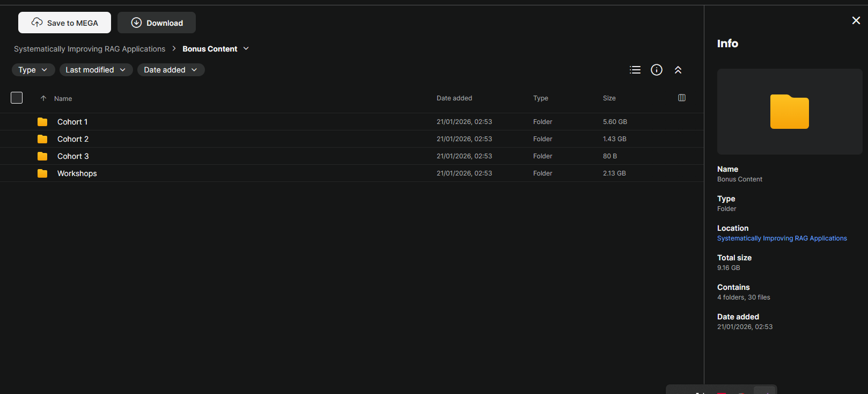Screen dimensions: 868x394
Task: Click the 5.60 GB size value
Action: [x=615, y=122]
